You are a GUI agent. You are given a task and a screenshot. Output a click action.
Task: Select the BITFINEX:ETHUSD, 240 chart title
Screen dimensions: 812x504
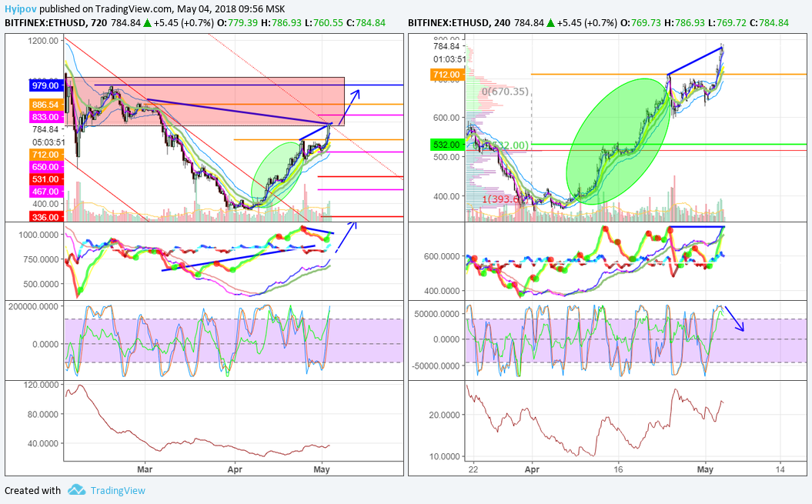pos(459,23)
